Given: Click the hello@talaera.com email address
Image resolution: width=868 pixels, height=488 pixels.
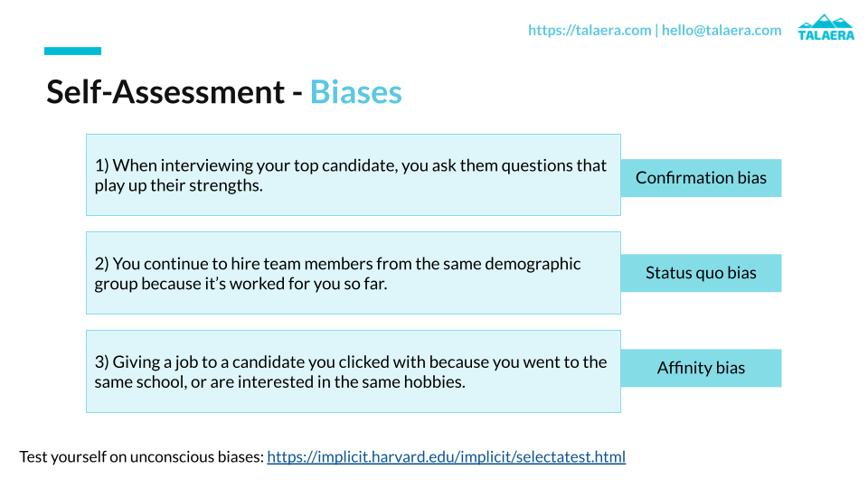Looking at the screenshot, I should [x=722, y=31].
